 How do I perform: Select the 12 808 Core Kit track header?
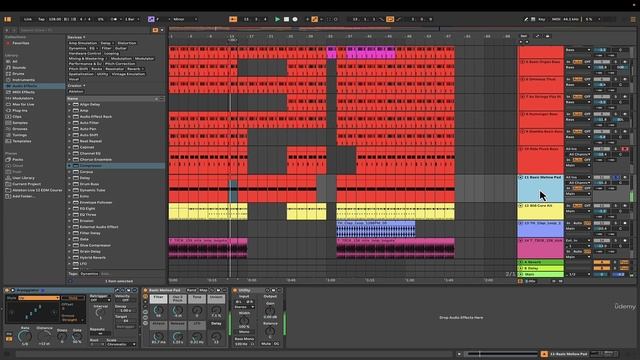click(540, 211)
